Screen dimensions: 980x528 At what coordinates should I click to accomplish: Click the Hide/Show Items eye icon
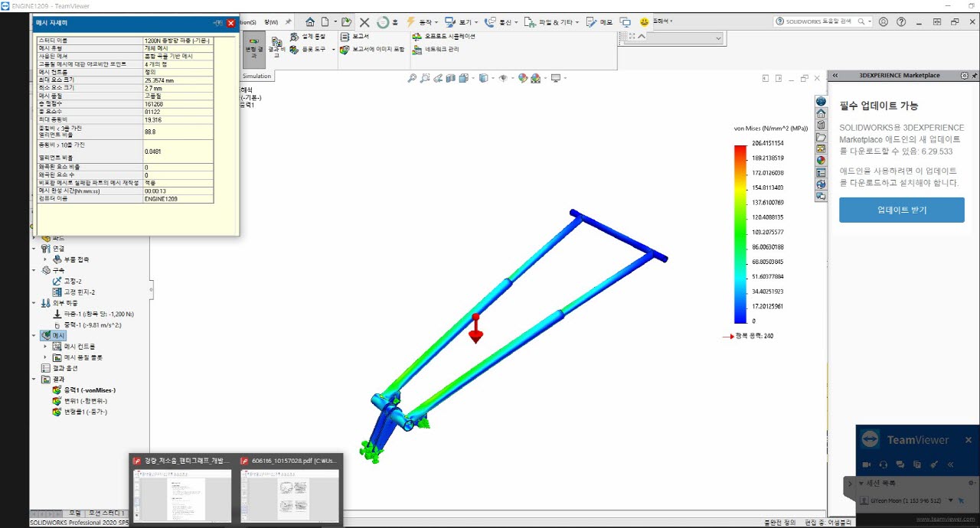point(503,78)
